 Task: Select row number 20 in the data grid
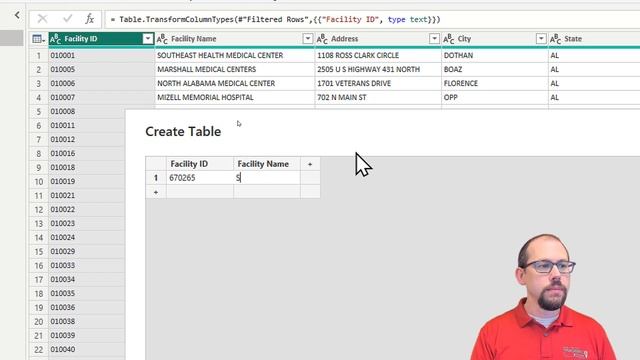[x=39, y=321]
